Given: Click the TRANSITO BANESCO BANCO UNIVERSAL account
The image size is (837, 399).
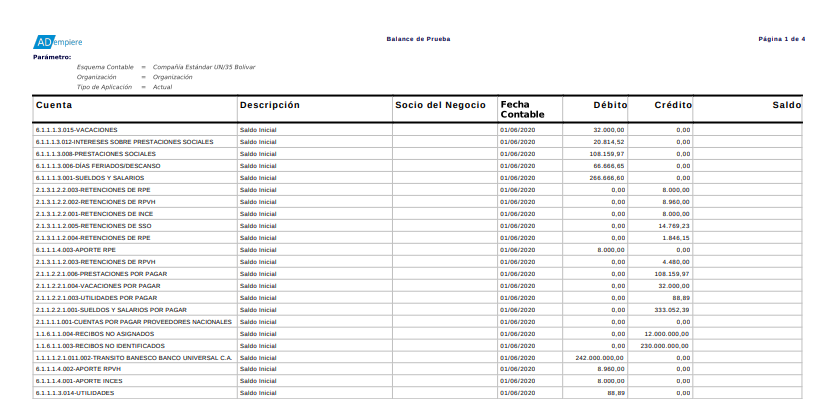Looking at the screenshot, I should point(134,358).
